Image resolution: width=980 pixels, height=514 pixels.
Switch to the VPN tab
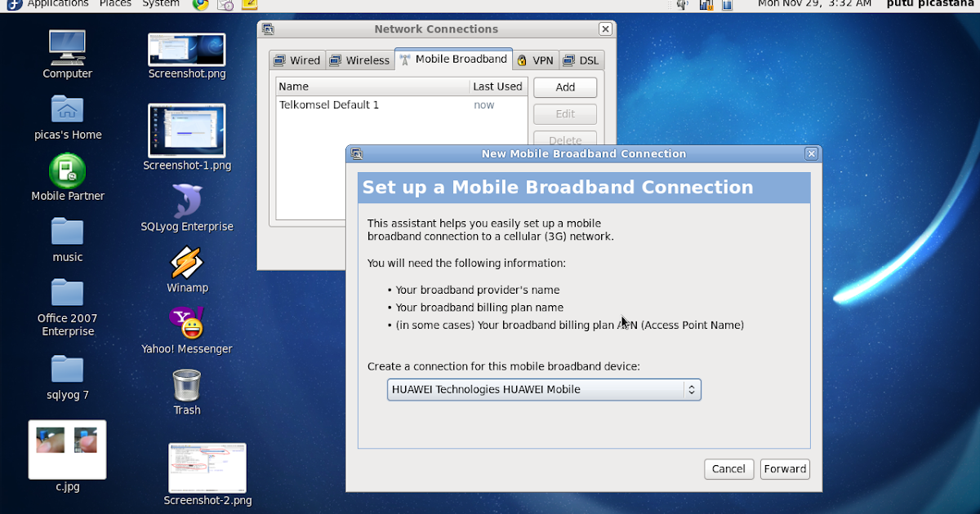click(536, 60)
